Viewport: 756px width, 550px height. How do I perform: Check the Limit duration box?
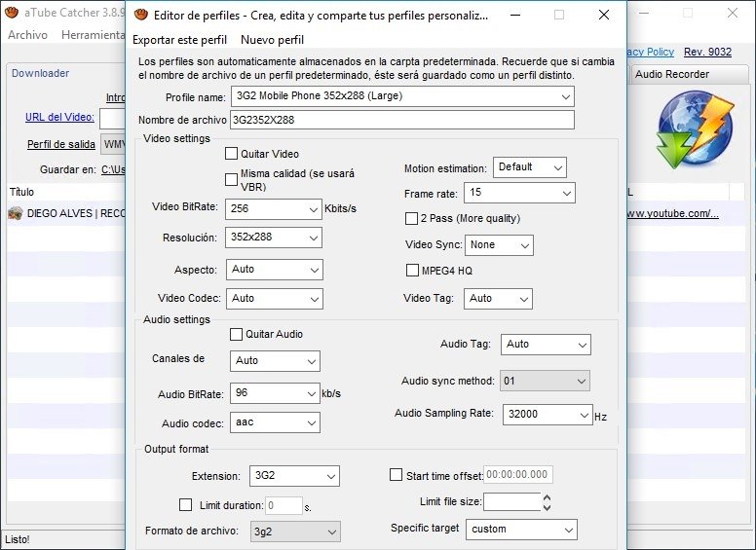186,504
